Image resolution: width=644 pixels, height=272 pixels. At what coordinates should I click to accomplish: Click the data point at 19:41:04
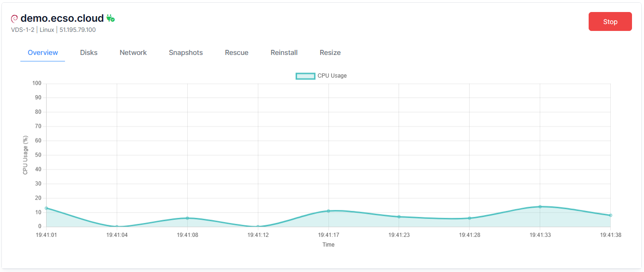pyautogui.click(x=117, y=227)
